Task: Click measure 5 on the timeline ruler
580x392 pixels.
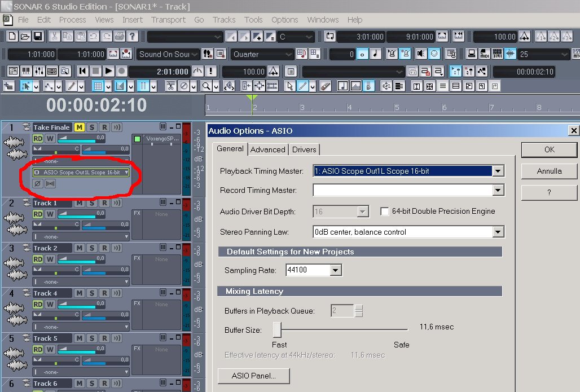Action: click(397, 108)
